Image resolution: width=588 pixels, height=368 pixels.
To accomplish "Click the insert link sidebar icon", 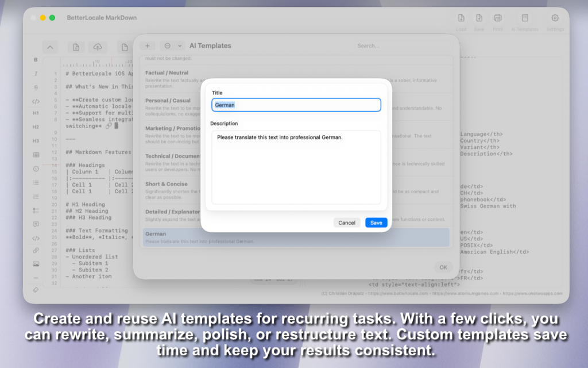I will (36, 250).
